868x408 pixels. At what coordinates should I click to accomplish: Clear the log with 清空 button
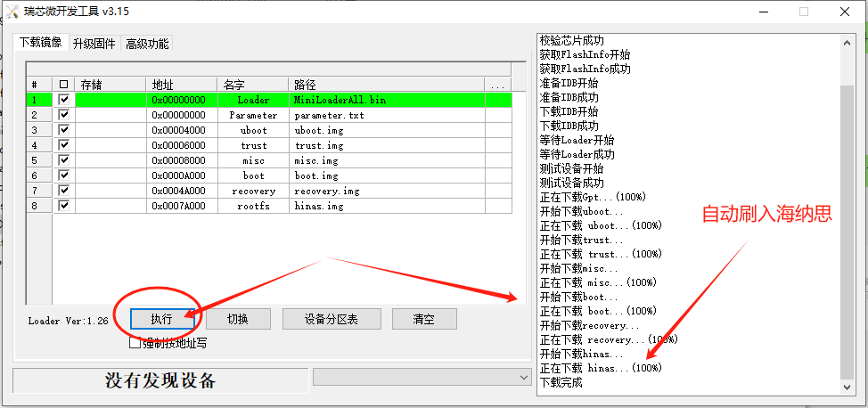tap(423, 319)
